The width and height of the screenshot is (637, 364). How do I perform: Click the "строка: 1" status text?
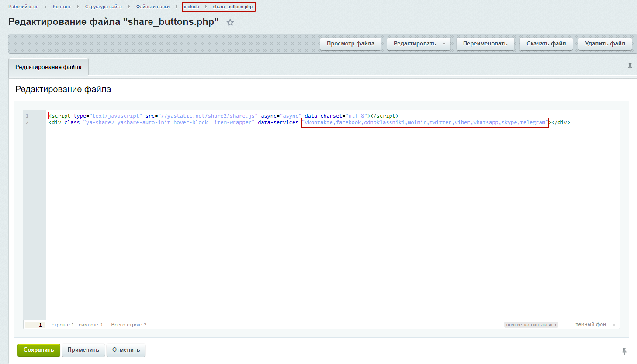[63, 325]
